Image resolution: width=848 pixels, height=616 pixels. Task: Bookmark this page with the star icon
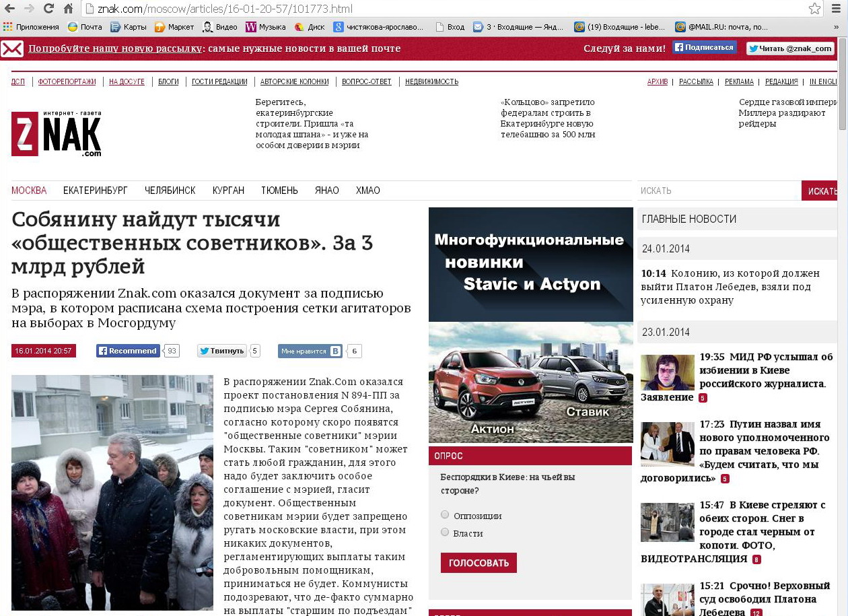tap(814, 9)
